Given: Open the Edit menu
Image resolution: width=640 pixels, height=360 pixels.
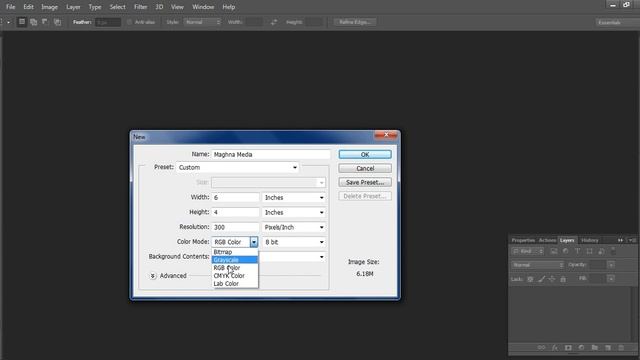Looking at the screenshot, I should [x=28, y=7].
